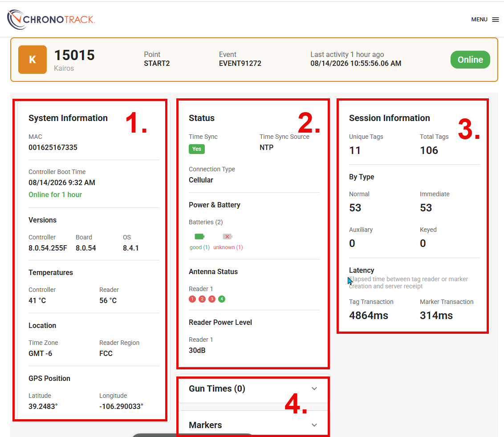Click reader power level 30dB

[197, 350]
